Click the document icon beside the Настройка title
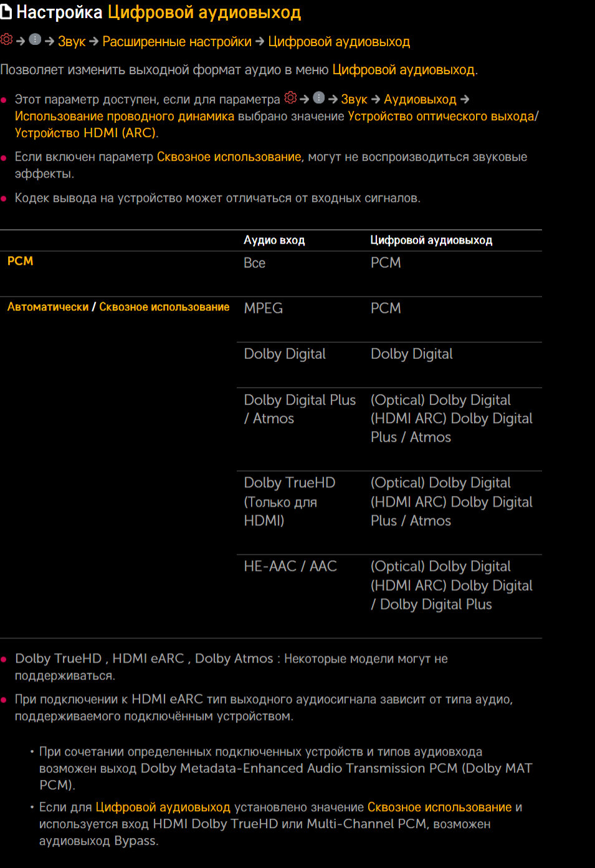This screenshot has height=868, width=595. click(6, 12)
